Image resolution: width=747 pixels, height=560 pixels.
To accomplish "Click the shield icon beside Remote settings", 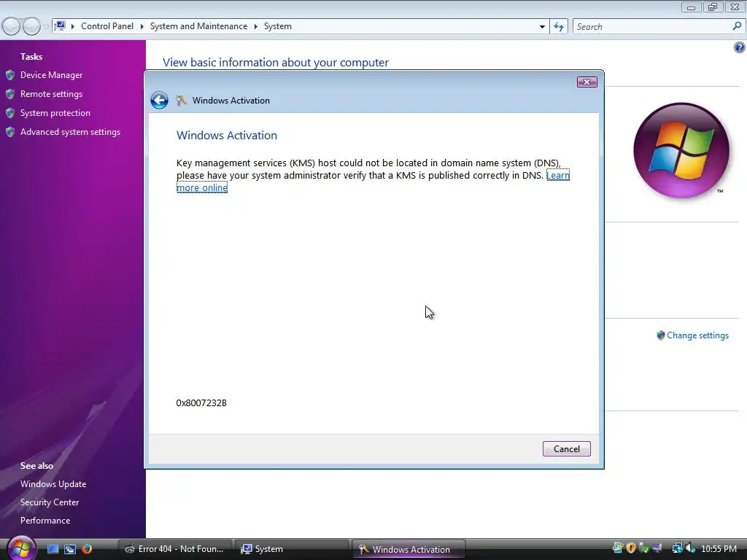I will pos(10,94).
